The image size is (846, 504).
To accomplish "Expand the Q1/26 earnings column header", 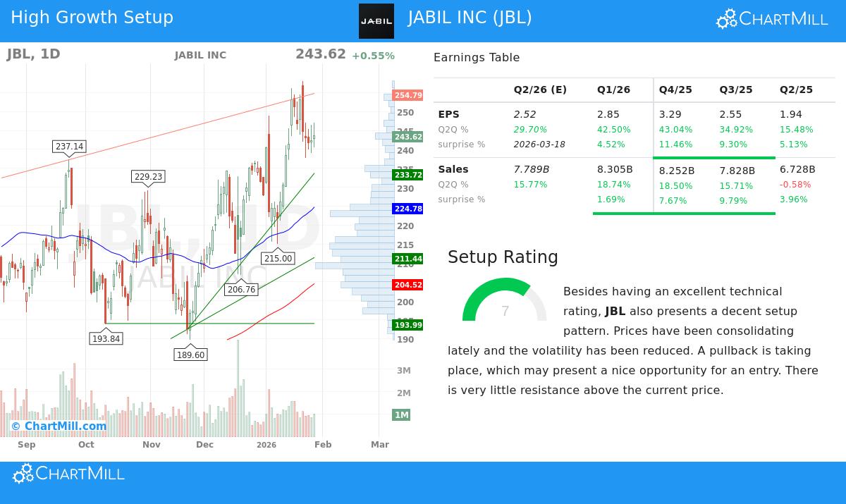I will tap(613, 90).
